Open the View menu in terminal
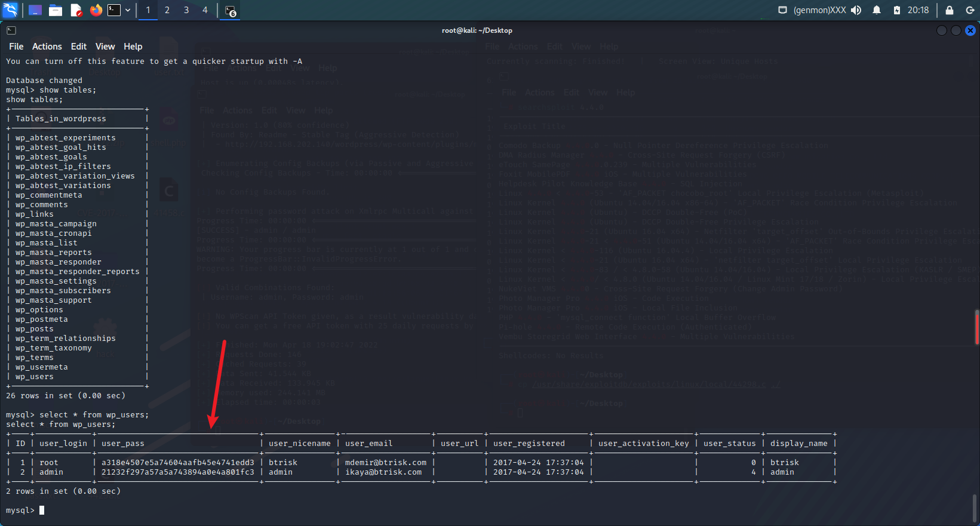Screen dimensions: 980x526 105,47
